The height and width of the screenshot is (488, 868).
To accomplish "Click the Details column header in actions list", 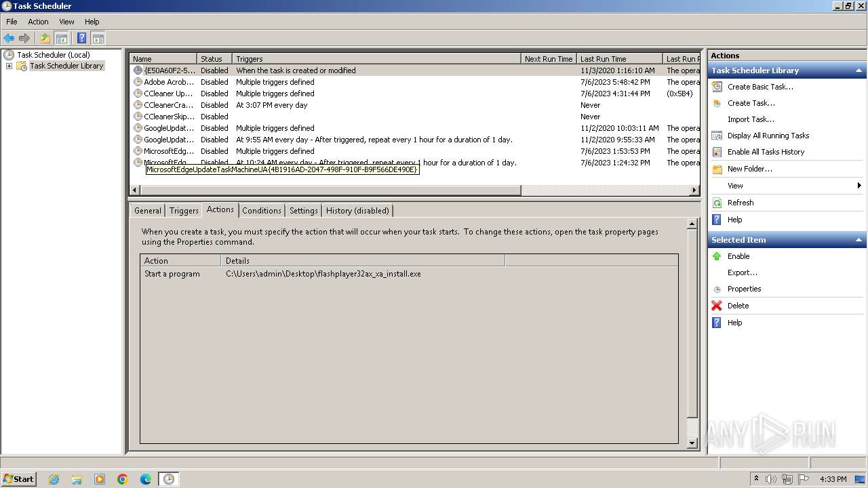I will (x=363, y=260).
